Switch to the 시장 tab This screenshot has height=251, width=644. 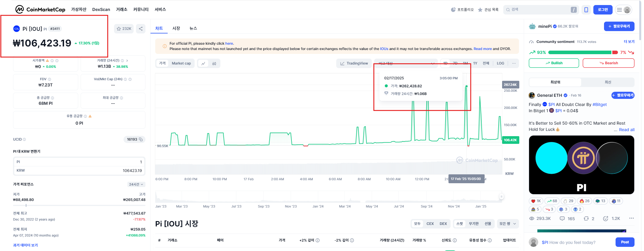176,28
